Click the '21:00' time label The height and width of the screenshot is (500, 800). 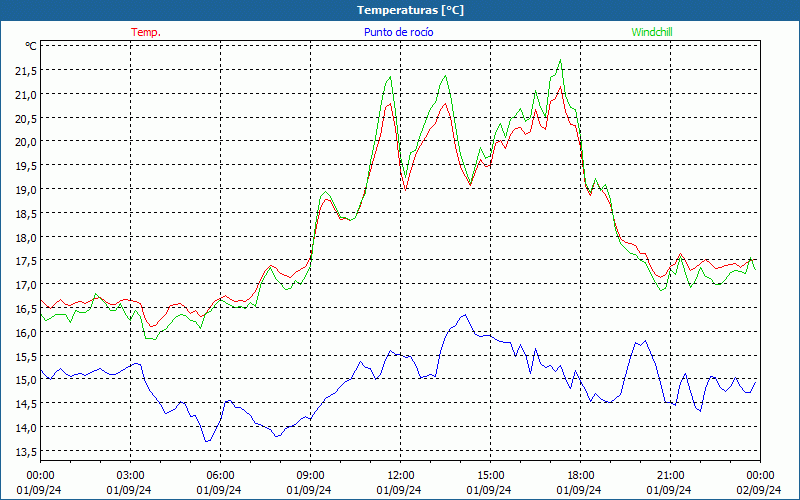[670, 476]
